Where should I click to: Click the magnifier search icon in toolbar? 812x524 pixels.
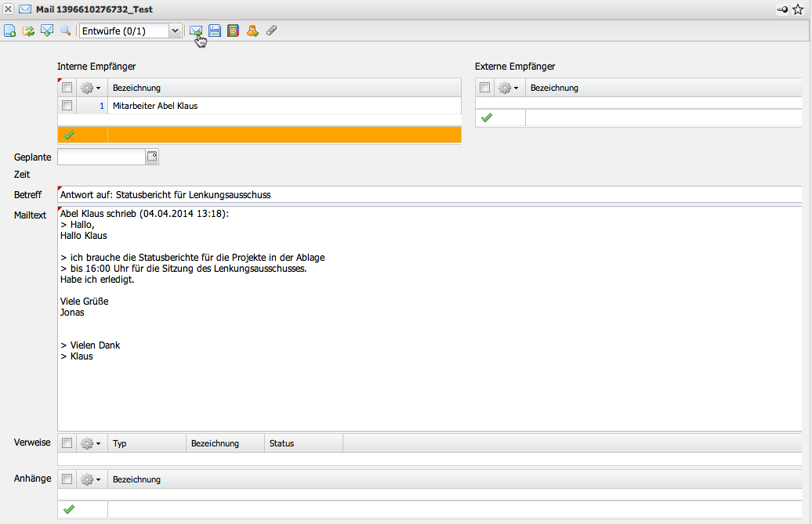pyautogui.click(x=66, y=31)
